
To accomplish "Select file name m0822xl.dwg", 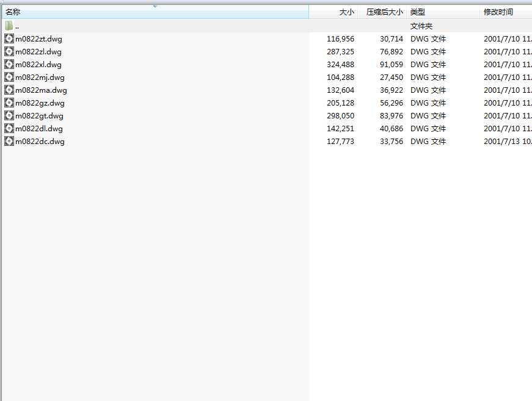I will pos(38,65).
